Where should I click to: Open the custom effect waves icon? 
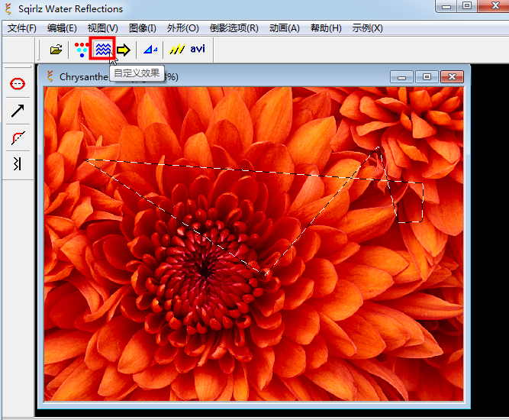point(102,49)
